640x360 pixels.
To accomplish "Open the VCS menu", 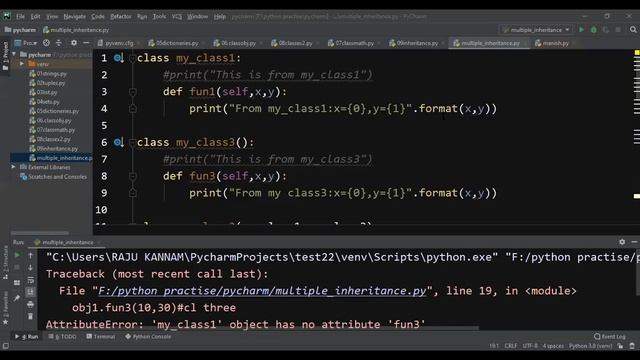I will tap(177, 17).
